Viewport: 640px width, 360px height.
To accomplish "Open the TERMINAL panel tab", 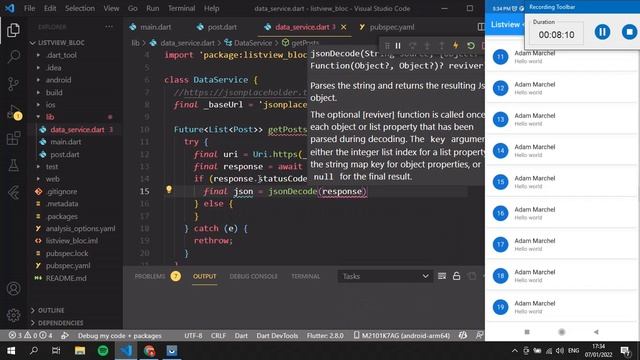I will (x=305, y=276).
